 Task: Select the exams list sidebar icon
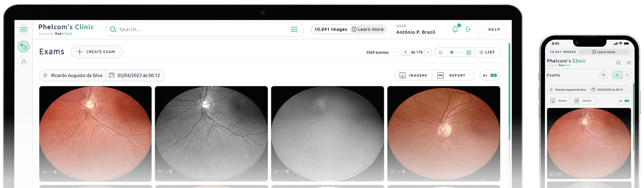point(23,47)
